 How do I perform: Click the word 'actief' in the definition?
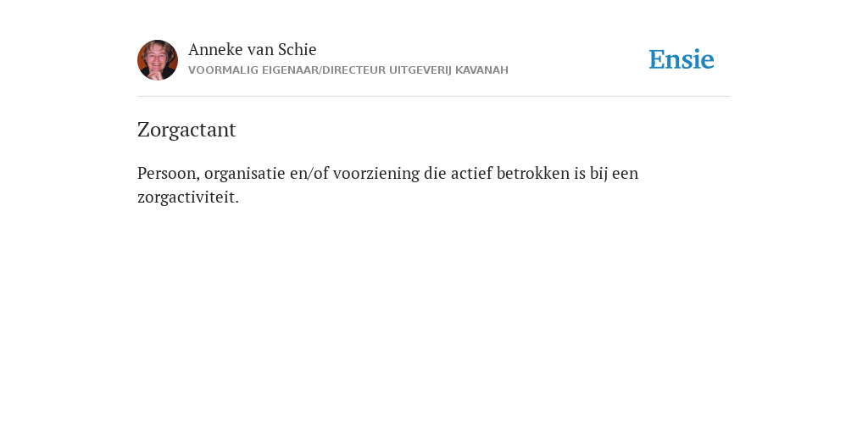point(471,173)
